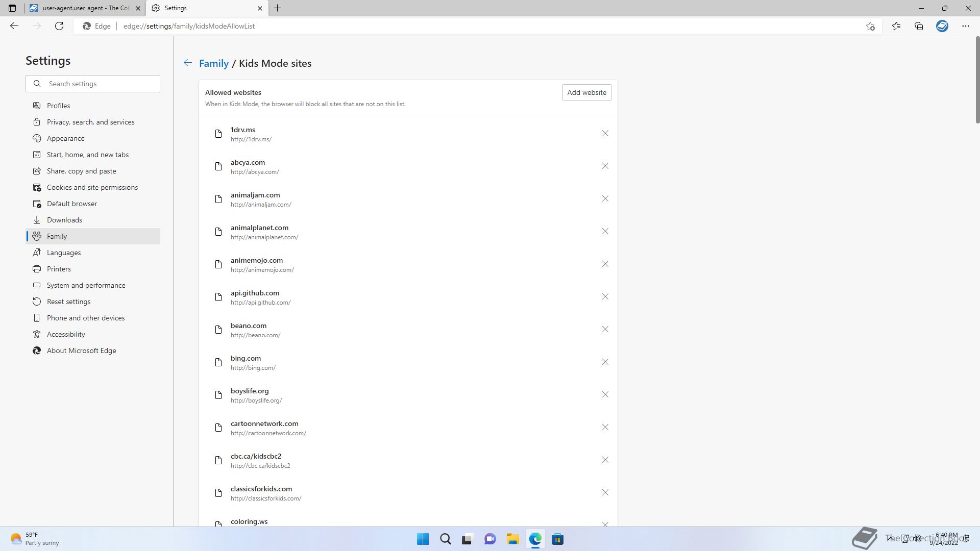Click add page to favorites star
This screenshot has width=980, height=551.
(x=870, y=26)
